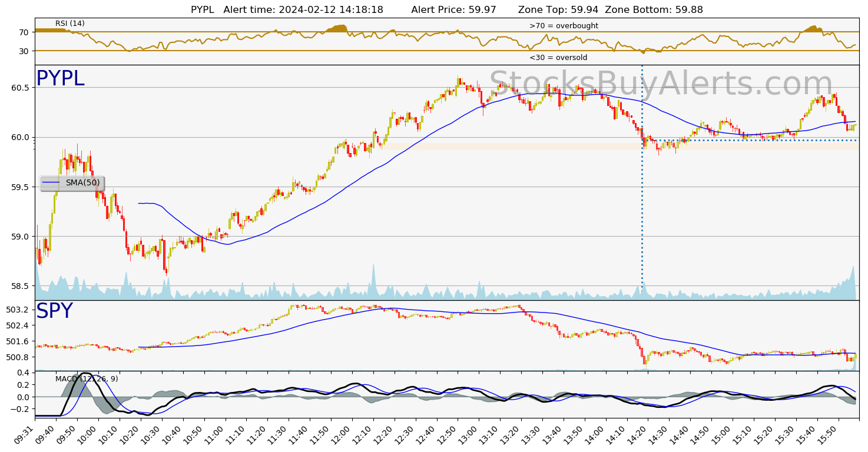Click the 13:30 time axis label
The width and height of the screenshot is (868, 452).
coord(533,434)
